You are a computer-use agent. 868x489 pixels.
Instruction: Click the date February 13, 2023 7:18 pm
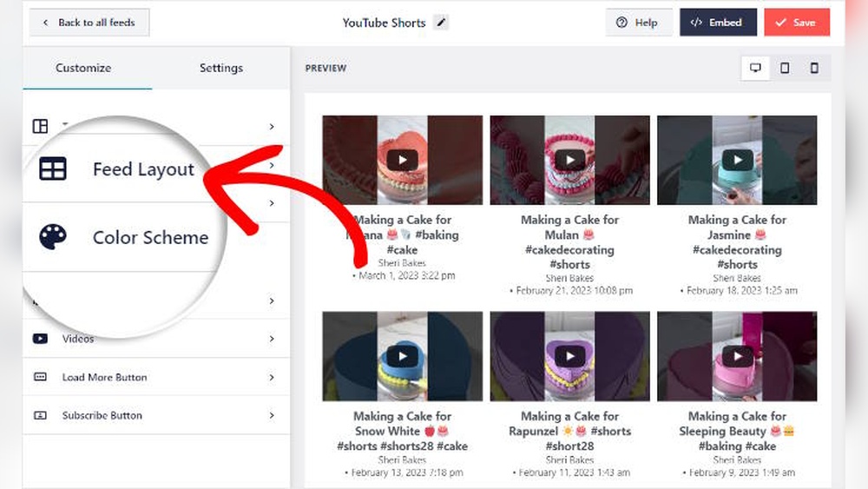point(407,472)
